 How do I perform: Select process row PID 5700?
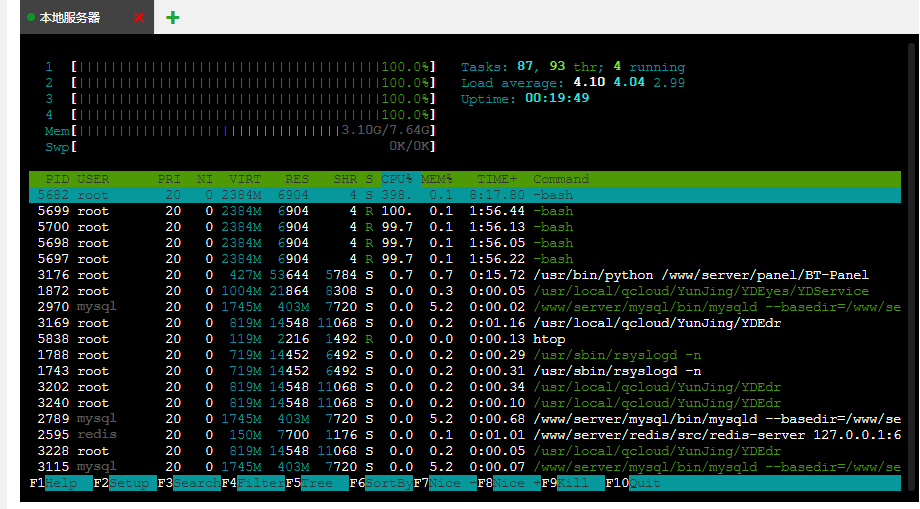(465, 227)
